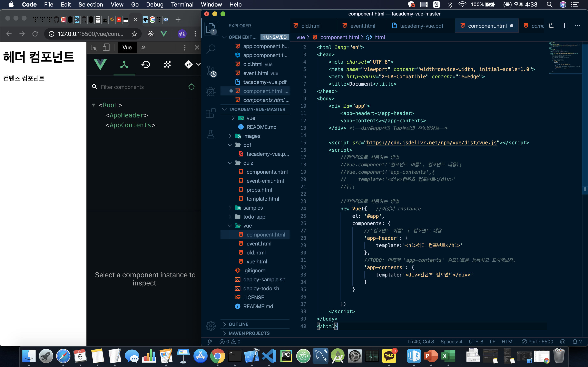
Task: Toggle Live Server Port 5500 status item
Action: point(537,342)
